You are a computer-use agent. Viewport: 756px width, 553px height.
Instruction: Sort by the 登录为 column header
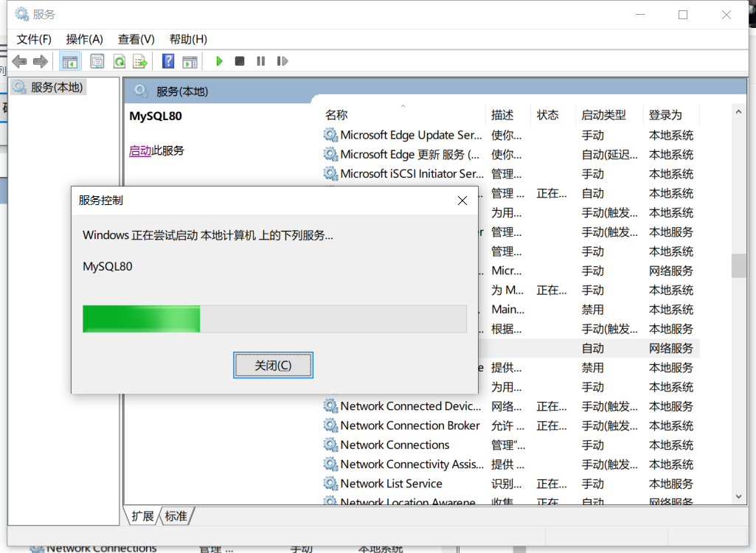(665, 115)
